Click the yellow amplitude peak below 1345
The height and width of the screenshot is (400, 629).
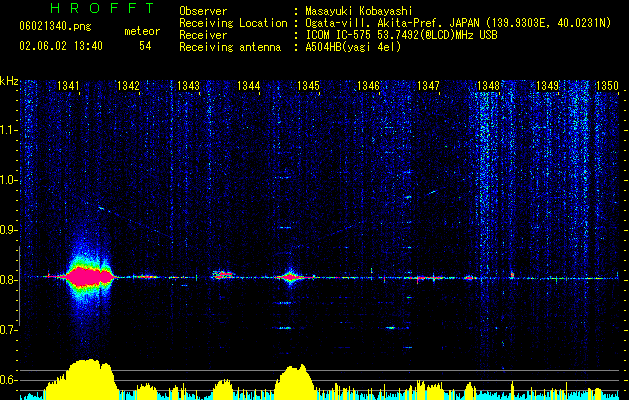pyautogui.click(x=294, y=382)
